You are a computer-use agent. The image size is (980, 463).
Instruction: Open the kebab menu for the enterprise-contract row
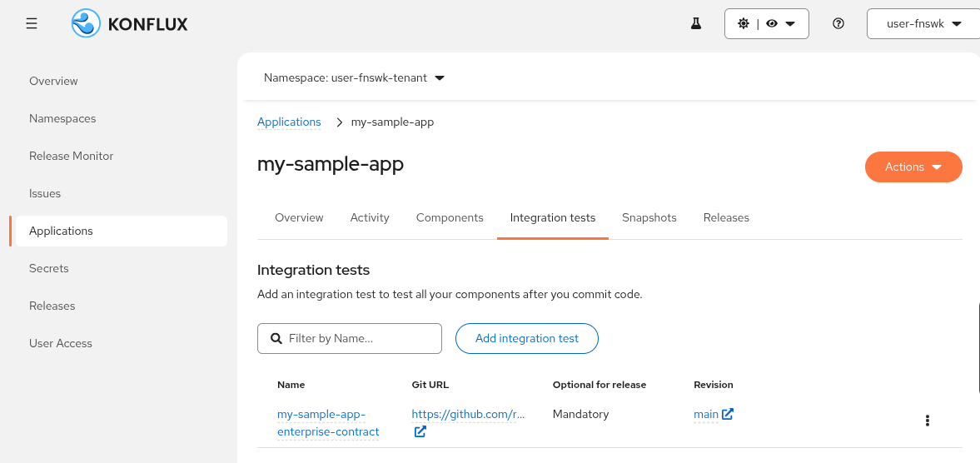coord(928,421)
